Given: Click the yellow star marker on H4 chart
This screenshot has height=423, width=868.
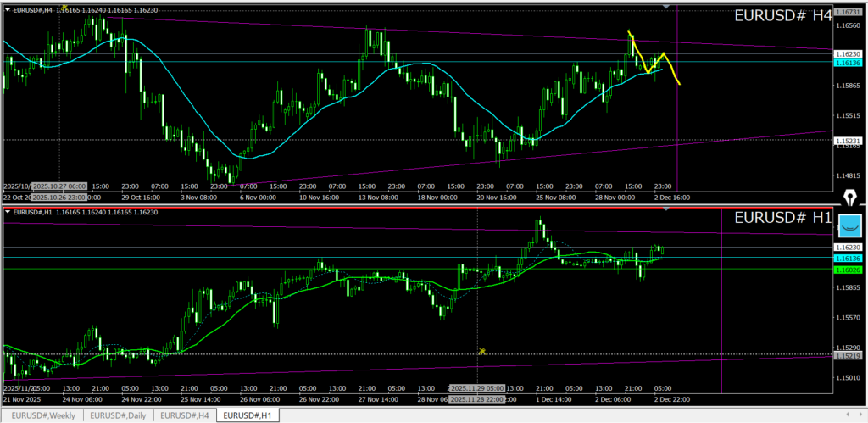Looking at the screenshot, I should (x=64, y=7).
